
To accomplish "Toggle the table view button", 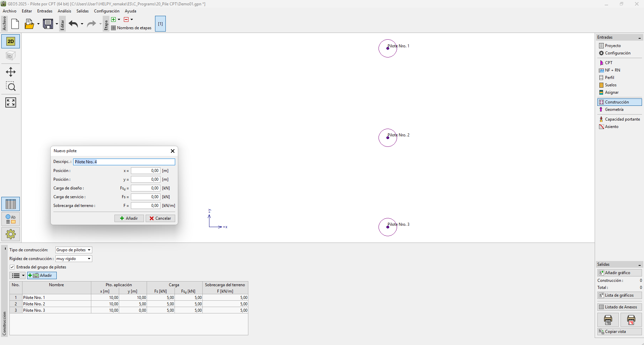I will click(11, 204).
